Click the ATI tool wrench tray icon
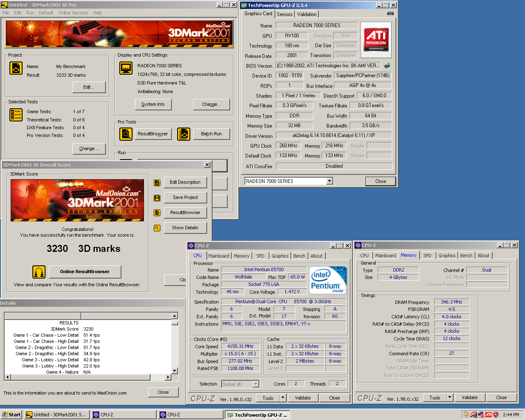 tap(474, 415)
